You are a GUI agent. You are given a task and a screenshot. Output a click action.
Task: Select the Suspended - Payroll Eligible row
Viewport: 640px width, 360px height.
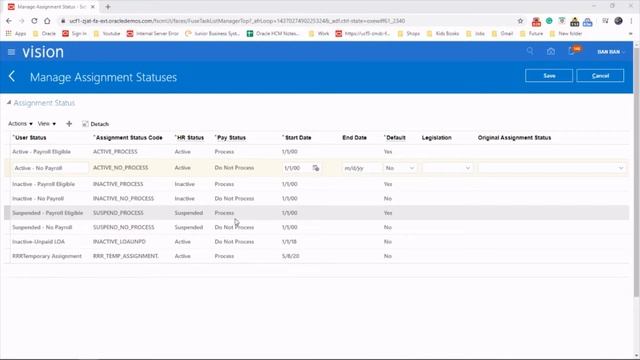(316, 213)
